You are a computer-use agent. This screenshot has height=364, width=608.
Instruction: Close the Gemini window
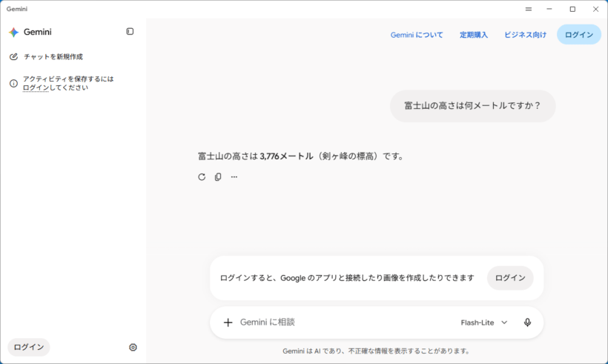coord(595,9)
